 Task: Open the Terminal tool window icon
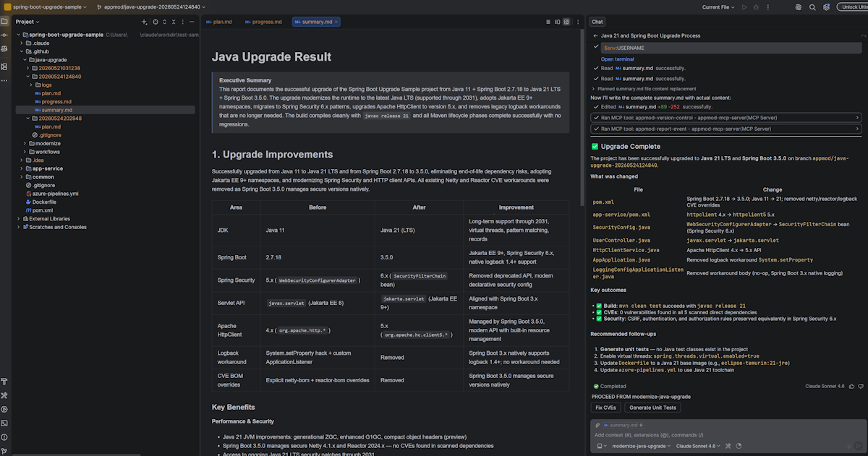pos(4,423)
